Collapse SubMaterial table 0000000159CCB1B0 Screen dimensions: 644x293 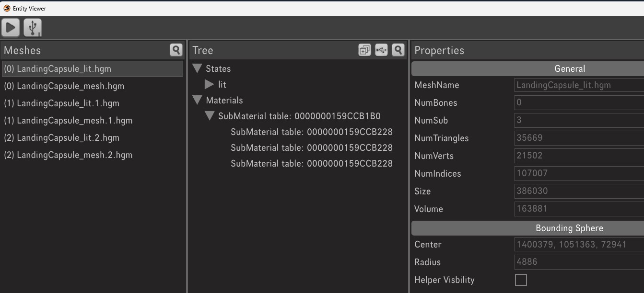210,116
